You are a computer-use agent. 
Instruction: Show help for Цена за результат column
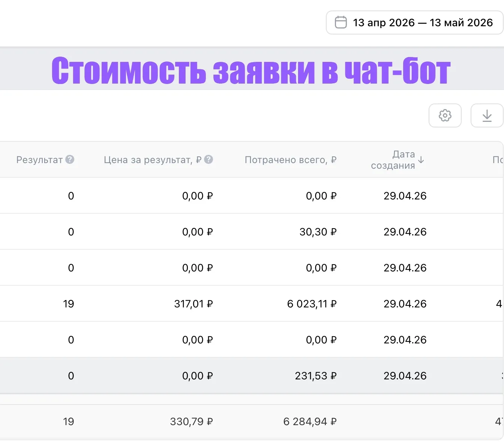(208, 159)
